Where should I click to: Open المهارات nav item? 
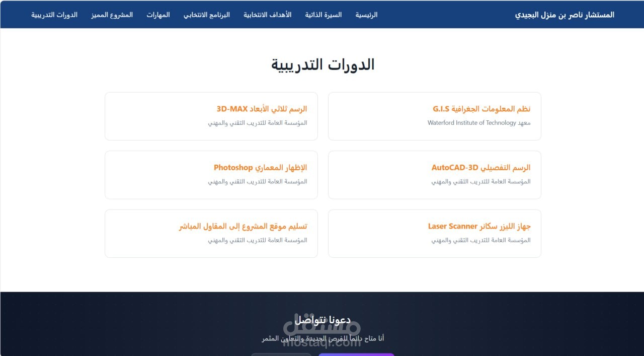(158, 15)
